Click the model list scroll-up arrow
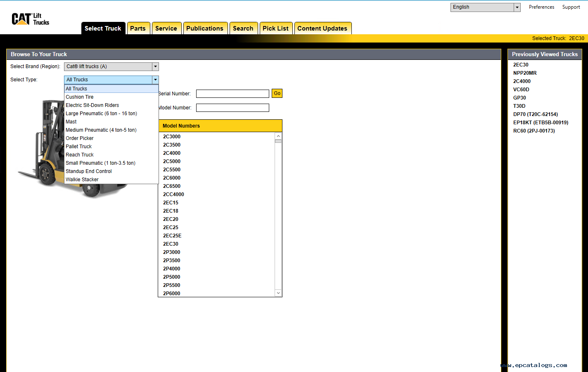The height and width of the screenshot is (372, 588). (278, 136)
